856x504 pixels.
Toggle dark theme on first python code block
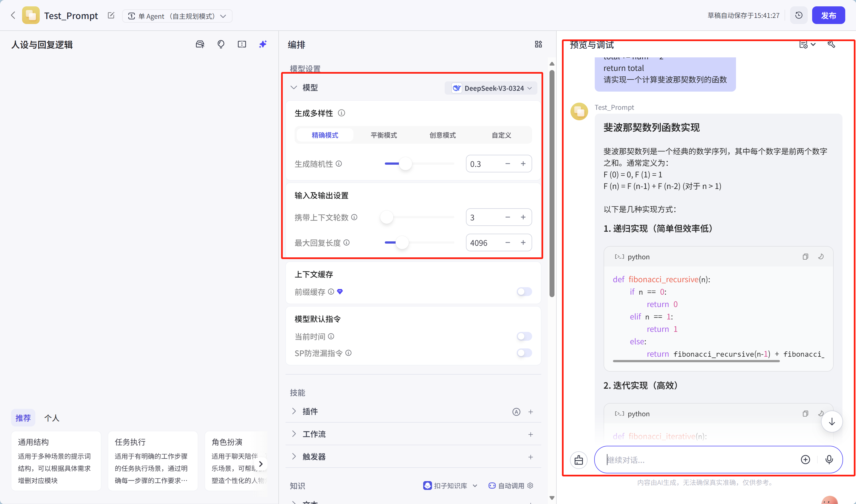[x=821, y=257]
